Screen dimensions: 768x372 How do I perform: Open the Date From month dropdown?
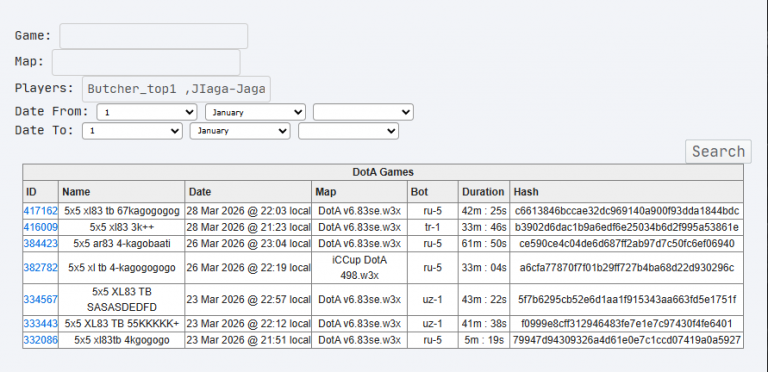coord(255,112)
